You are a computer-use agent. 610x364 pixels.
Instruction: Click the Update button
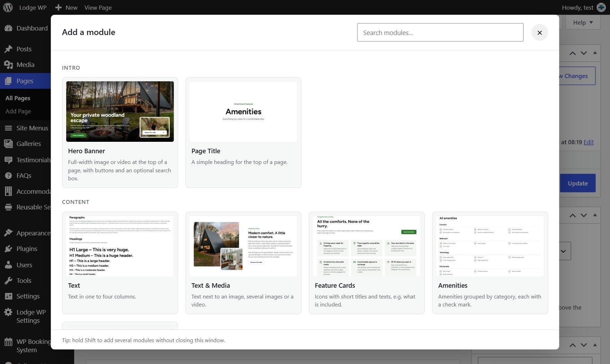coord(578,183)
